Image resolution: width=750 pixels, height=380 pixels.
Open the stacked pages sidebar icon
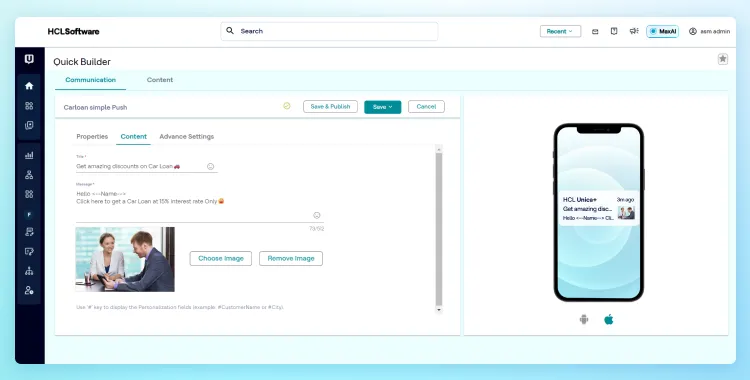point(29,125)
